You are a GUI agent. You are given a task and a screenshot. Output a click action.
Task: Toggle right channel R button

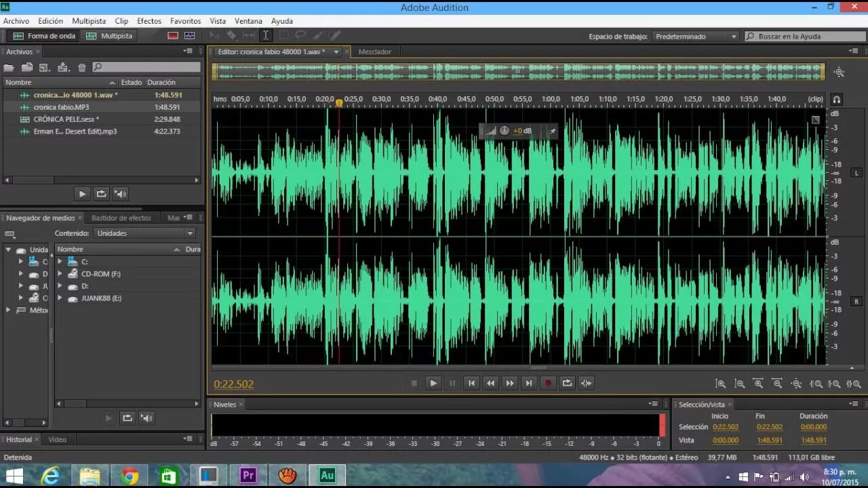pyautogui.click(x=856, y=301)
